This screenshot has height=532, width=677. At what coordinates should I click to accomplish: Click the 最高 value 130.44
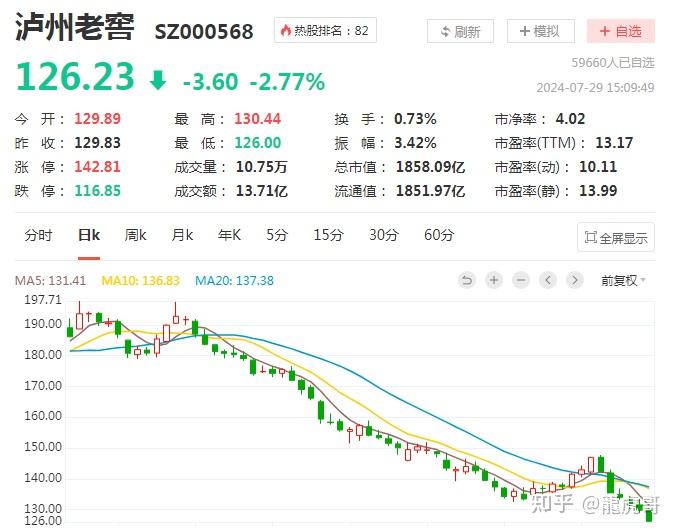[x=258, y=119]
